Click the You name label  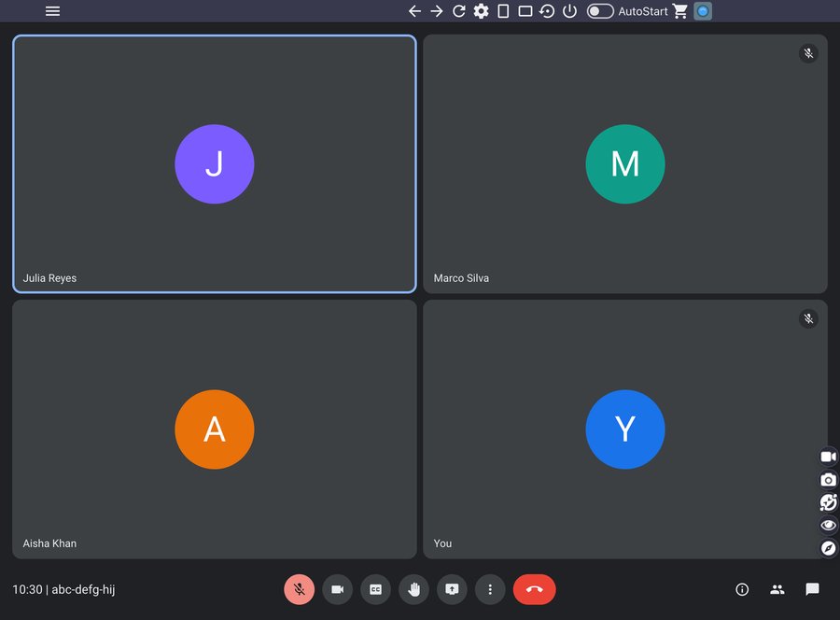pyautogui.click(x=442, y=543)
